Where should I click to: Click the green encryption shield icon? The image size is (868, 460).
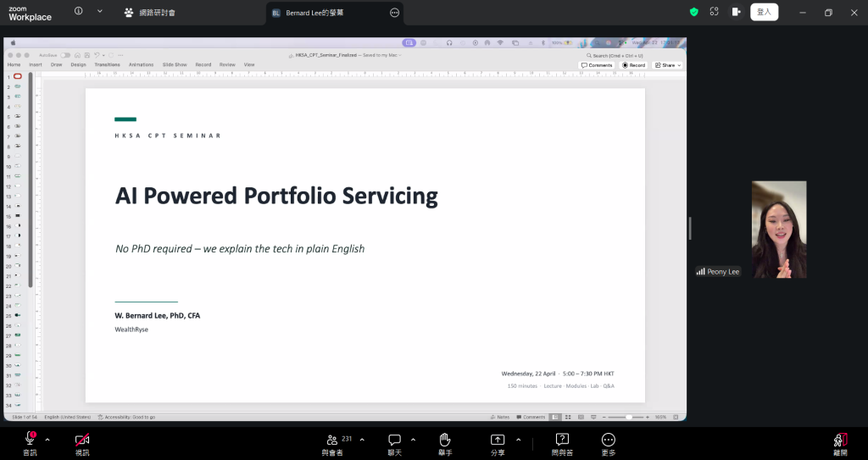[x=693, y=12]
